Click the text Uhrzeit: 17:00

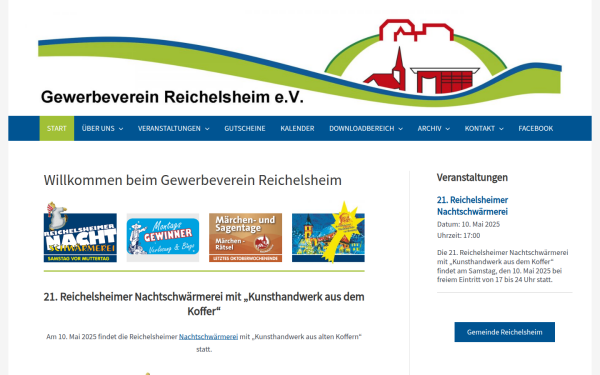458,236
